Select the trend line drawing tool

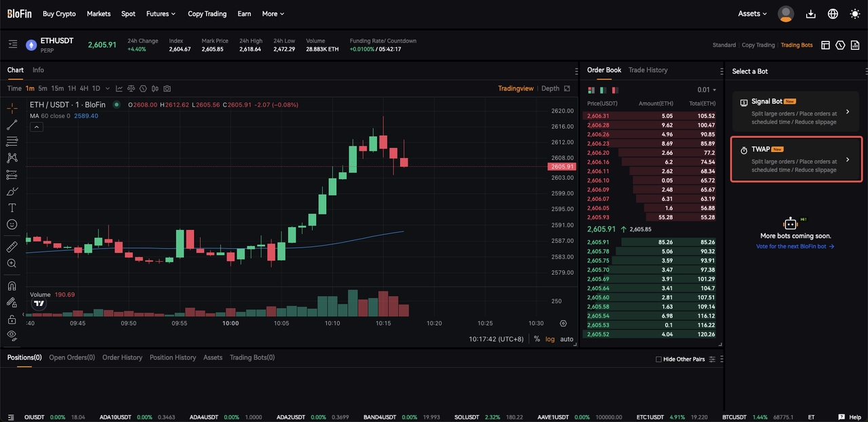tap(12, 125)
